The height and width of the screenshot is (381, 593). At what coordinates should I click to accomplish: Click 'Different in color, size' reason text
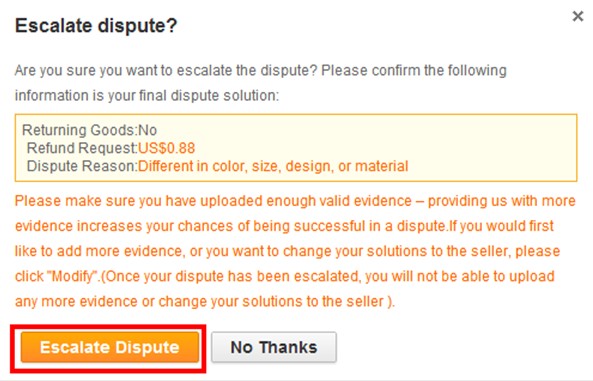pos(273,166)
